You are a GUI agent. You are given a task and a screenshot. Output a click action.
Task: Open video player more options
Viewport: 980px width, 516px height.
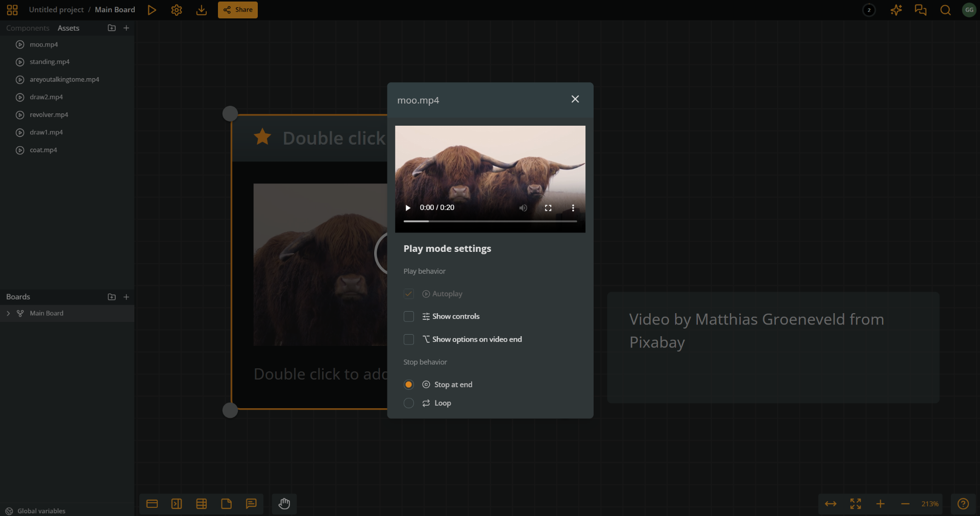coord(573,208)
